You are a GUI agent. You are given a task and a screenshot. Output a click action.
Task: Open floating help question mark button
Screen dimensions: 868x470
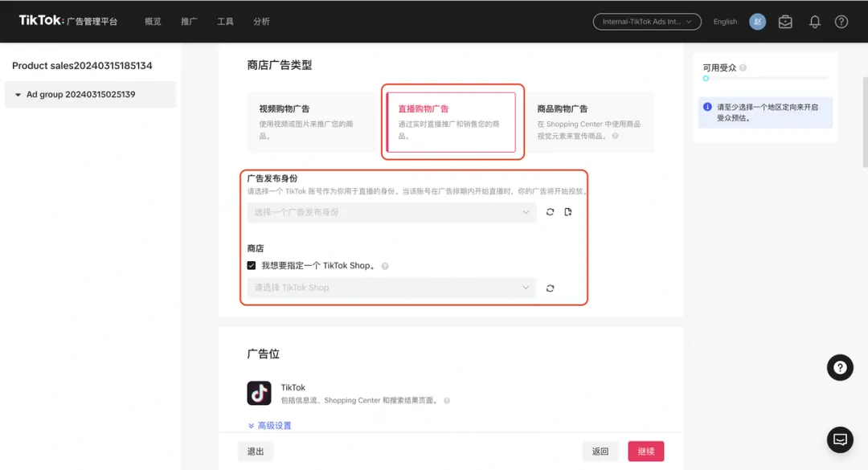840,368
